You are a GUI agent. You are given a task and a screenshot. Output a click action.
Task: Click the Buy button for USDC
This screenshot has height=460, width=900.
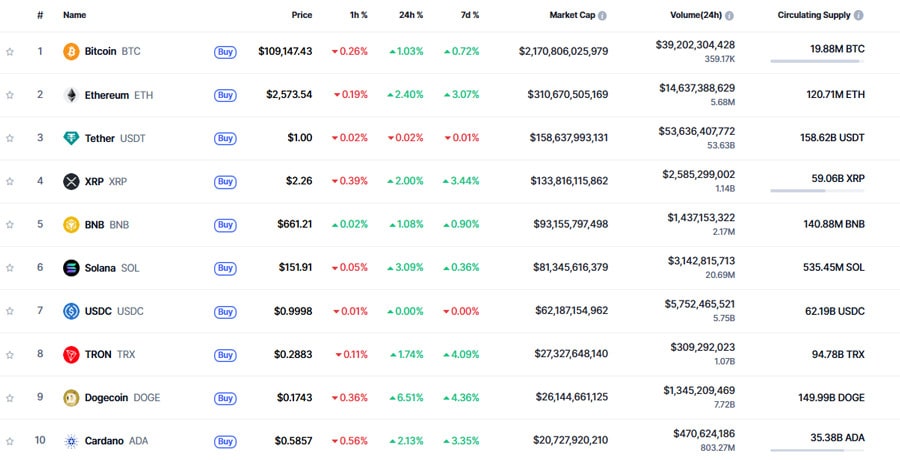click(x=225, y=312)
